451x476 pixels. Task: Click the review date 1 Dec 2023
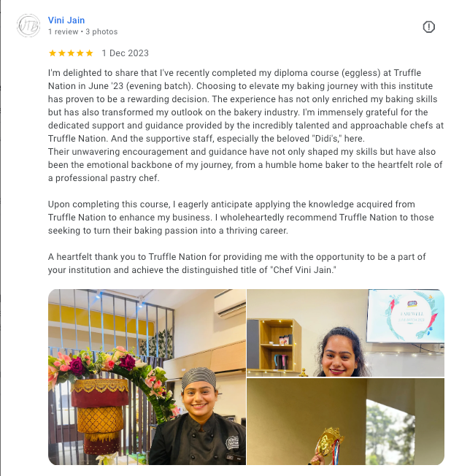125,53
